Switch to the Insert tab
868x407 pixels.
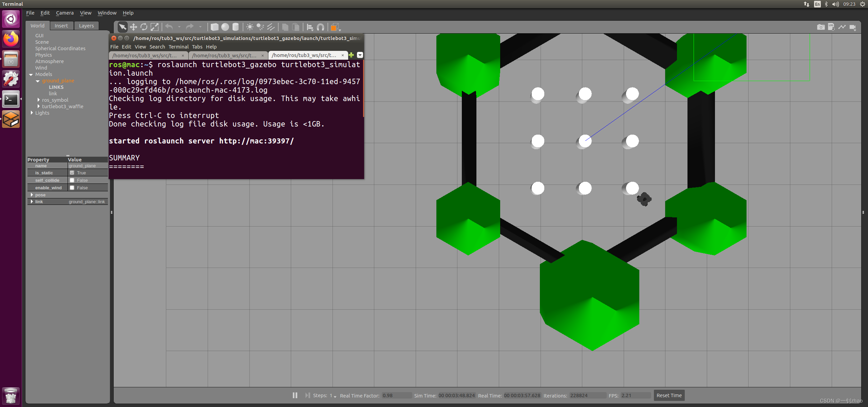click(61, 26)
